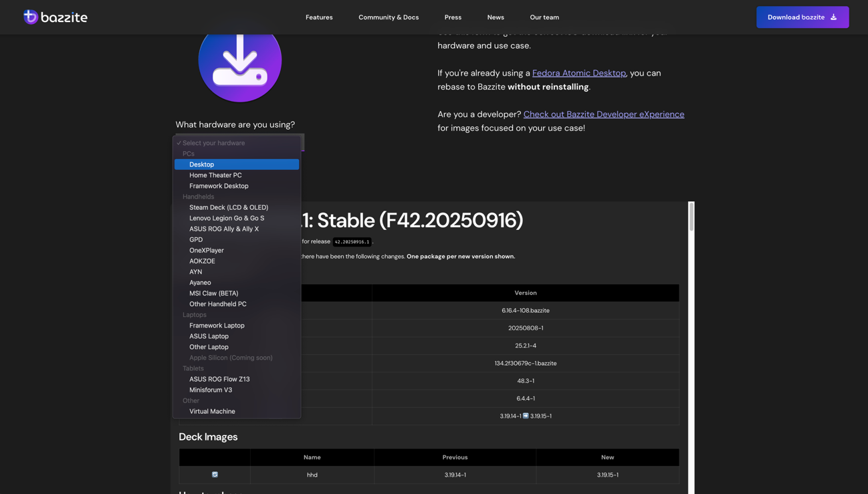Click the Bazzite logo in the header

56,17
